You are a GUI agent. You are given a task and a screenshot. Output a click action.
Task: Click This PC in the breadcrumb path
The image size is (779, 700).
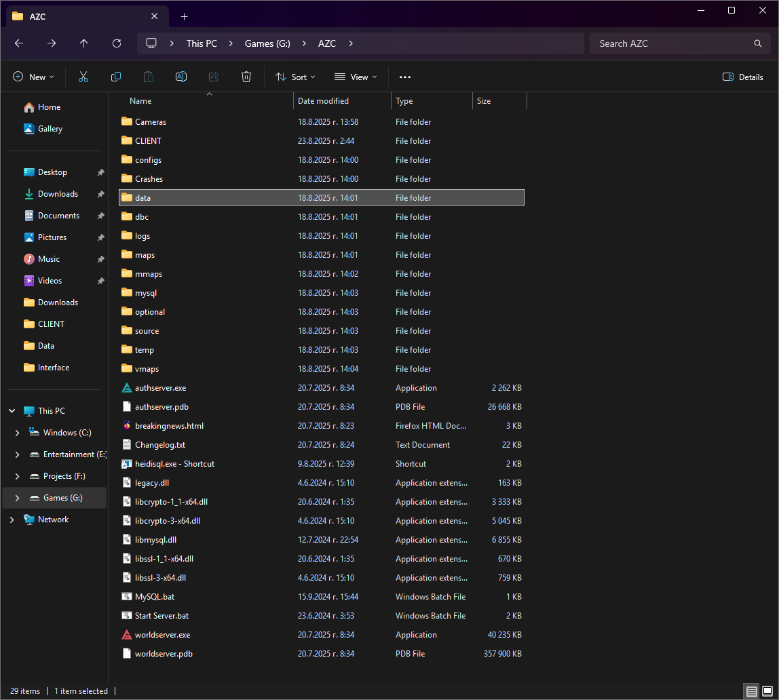point(202,43)
